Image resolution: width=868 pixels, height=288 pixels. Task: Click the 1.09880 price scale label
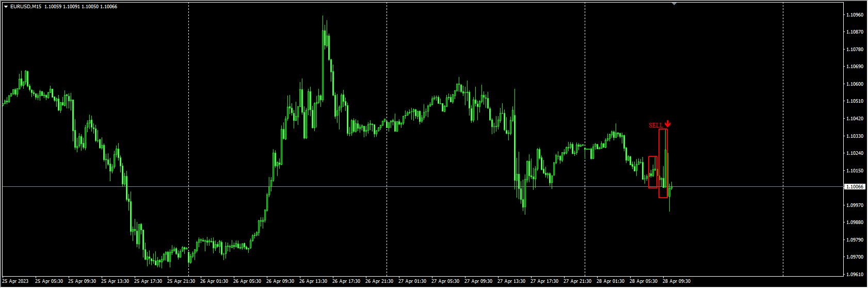click(x=855, y=222)
